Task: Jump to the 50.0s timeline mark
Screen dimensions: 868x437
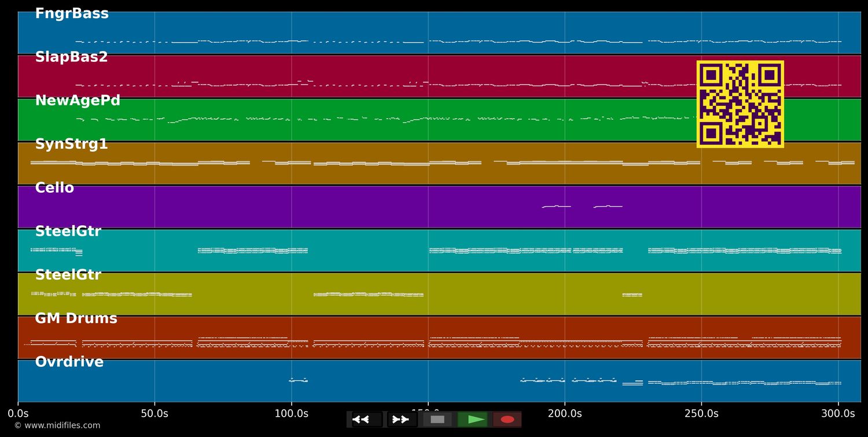Action: 155,413
